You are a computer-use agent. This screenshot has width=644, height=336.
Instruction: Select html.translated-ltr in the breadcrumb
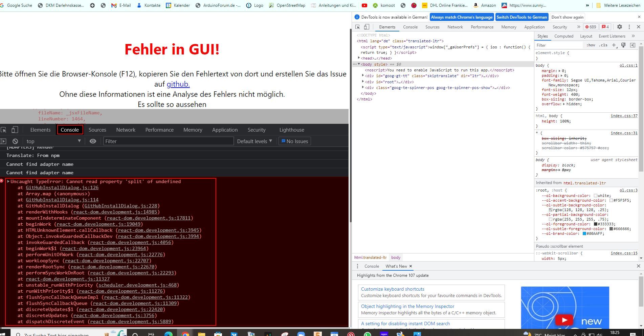tap(370, 257)
